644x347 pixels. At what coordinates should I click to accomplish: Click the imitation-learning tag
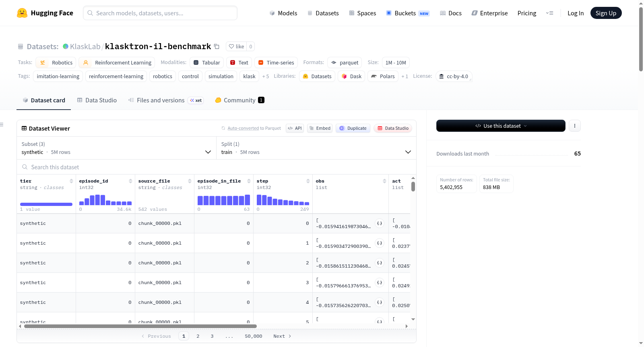(58, 76)
